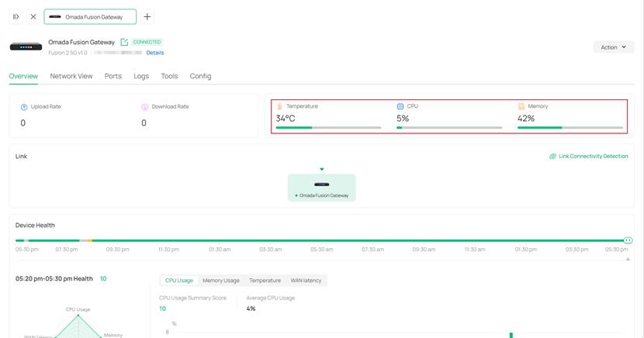The width and height of the screenshot is (644, 338).
Task: Click the 34°C temperature value
Action: pos(286,119)
